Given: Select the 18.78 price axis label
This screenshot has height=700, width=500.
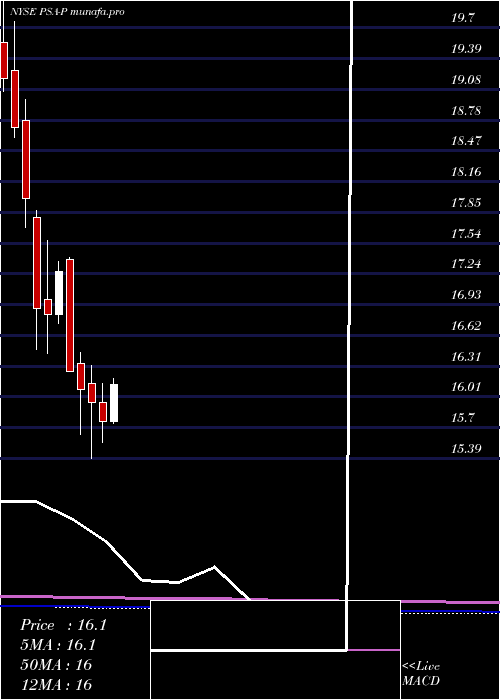Looking at the screenshot, I should (x=466, y=110).
